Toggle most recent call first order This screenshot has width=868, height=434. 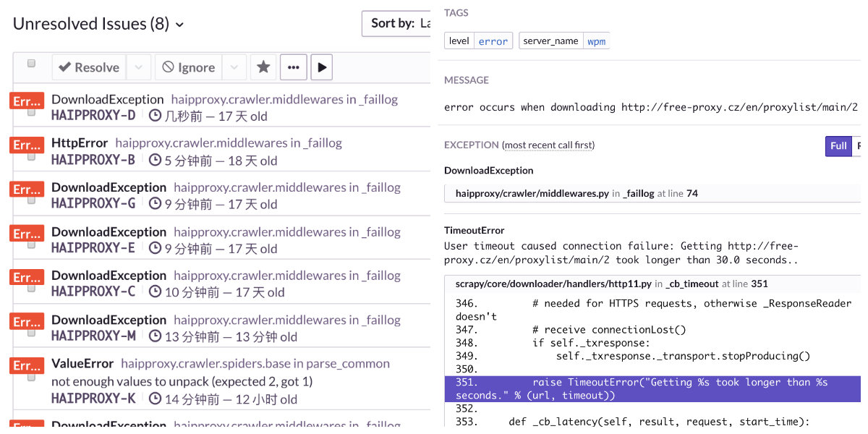point(548,145)
